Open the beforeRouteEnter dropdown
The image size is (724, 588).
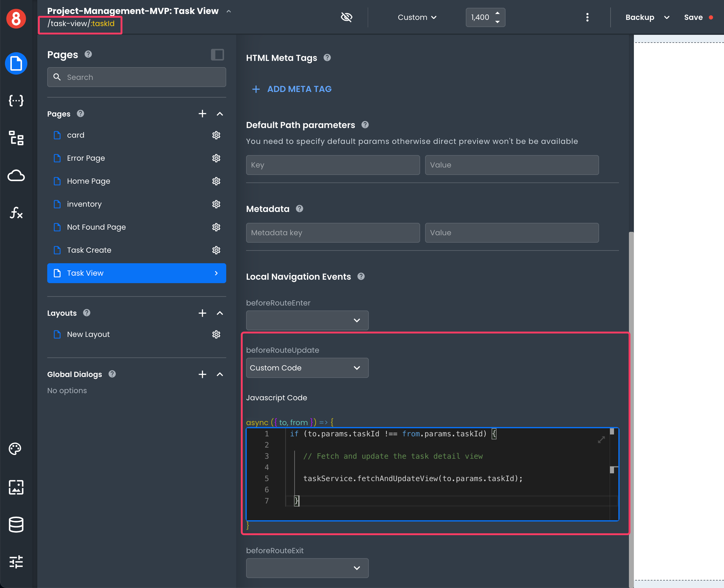(307, 320)
